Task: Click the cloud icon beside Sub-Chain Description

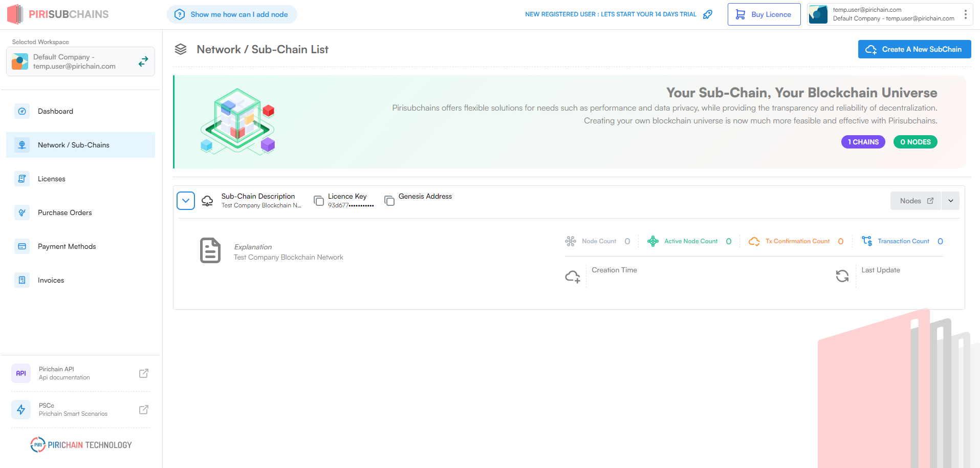Action: point(207,200)
